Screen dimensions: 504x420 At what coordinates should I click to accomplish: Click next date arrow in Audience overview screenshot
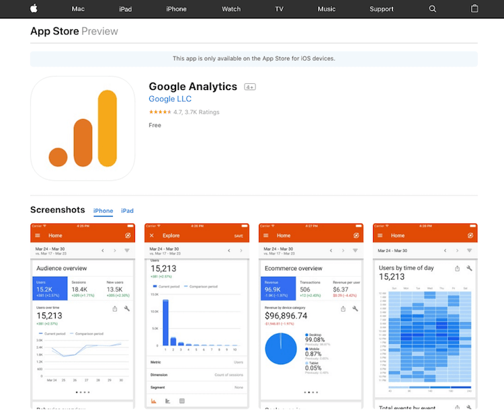click(x=115, y=251)
